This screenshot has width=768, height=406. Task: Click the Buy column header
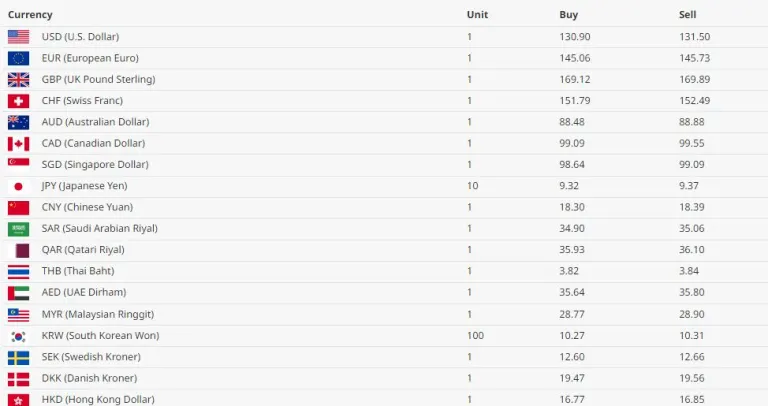(x=568, y=15)
